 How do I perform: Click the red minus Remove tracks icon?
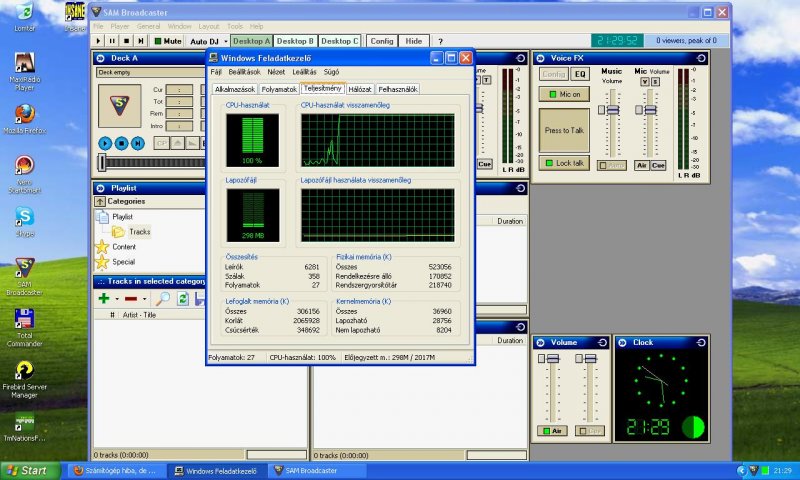[x=131, y=299]
